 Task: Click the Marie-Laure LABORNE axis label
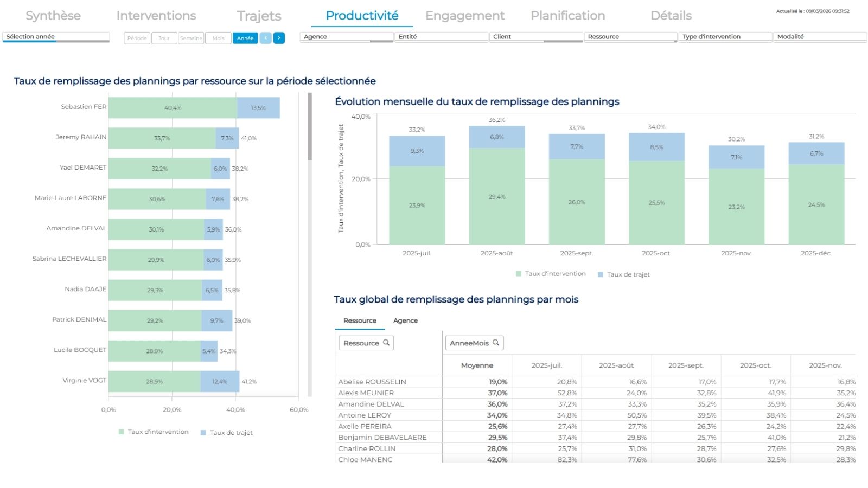pyautogui.click(x=71, y=198)
